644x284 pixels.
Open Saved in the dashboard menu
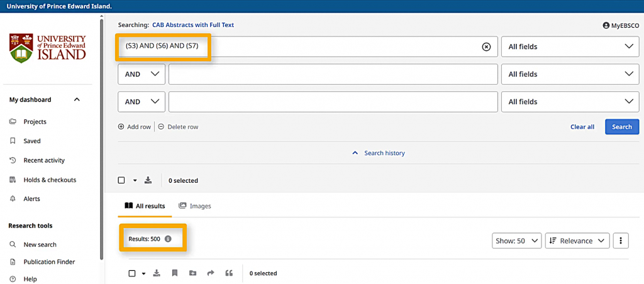31,141
